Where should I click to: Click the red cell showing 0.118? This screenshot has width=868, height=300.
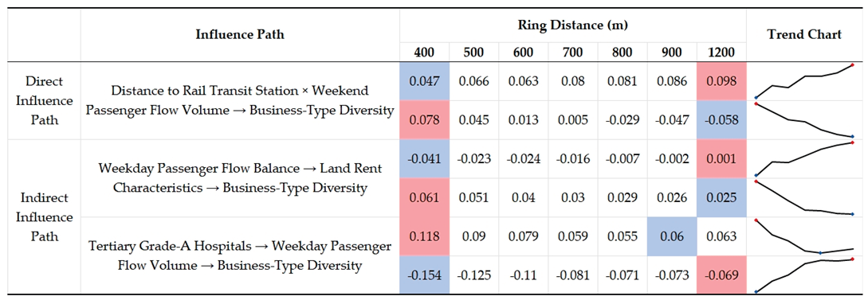point(425,236)
